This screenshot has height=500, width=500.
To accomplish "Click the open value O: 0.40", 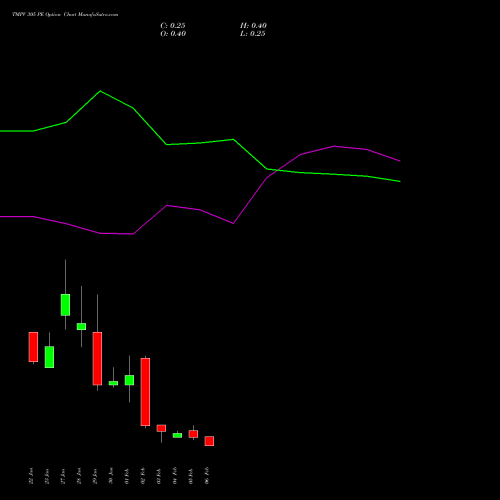I will [x=173, y=34].
